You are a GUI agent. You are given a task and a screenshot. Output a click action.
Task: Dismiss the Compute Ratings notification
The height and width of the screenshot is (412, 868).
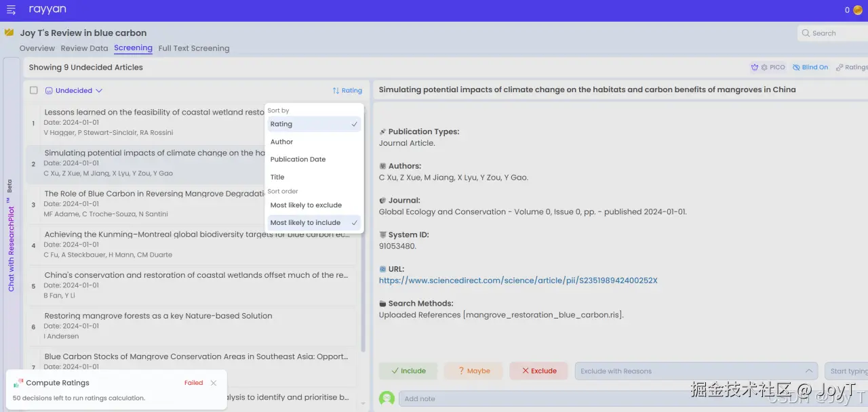[x=214, y=383]
